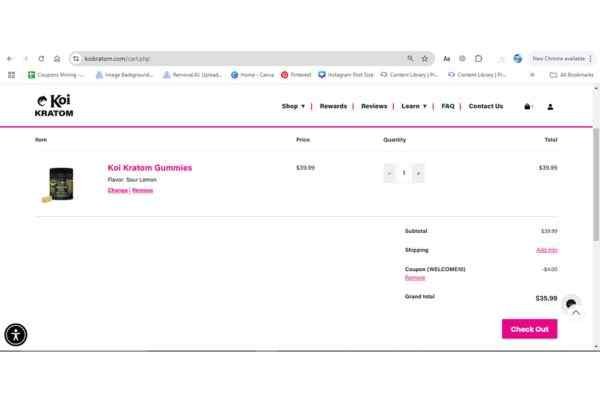The width and height of the screenshot is (600, 400).
Task: Open the Koi Kratom Gummies product link
Action: pos(150,168)
